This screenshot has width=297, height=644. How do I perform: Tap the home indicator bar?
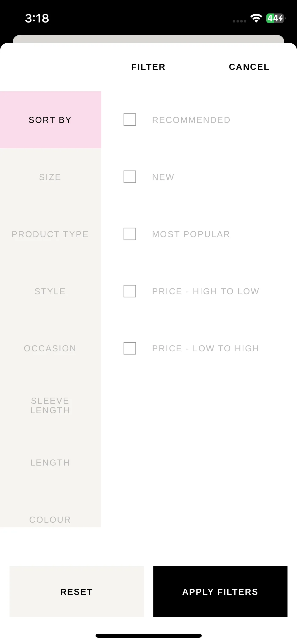[149, 636]
